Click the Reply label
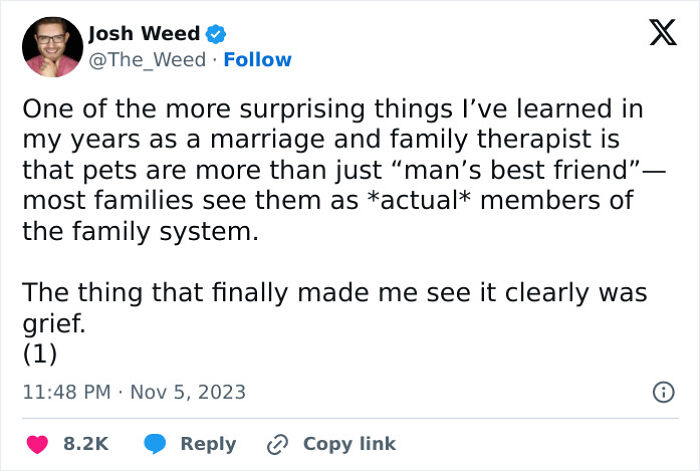700x471 pixels. coord(208,444)
